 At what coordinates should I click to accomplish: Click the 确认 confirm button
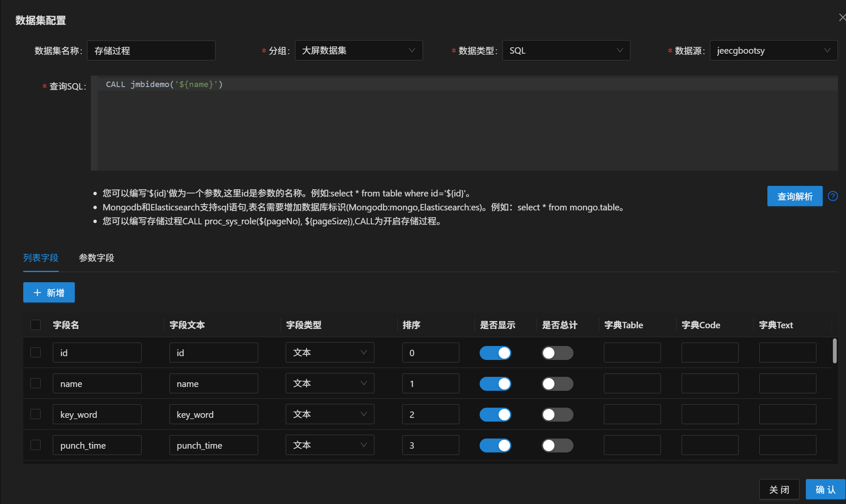click(x=825, y=489)
